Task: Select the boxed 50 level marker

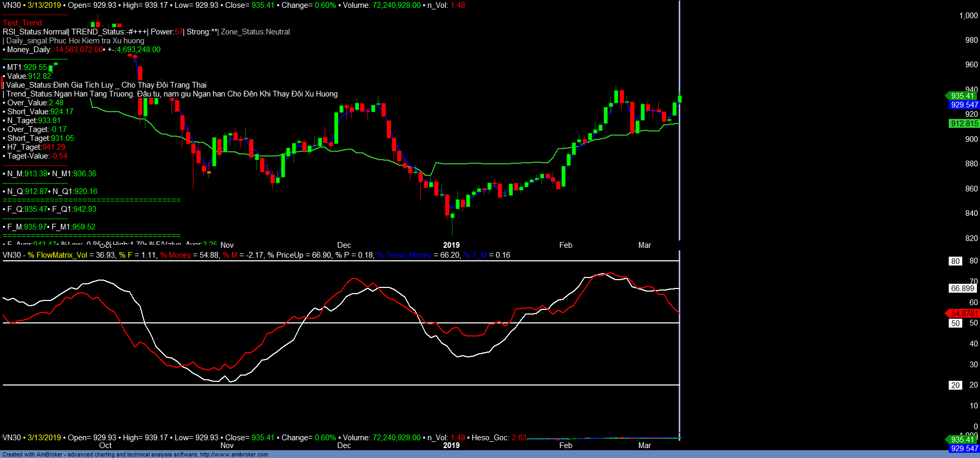Action: 955,323
